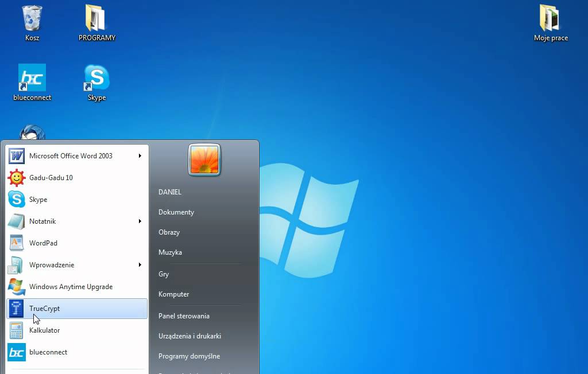Open Dokumenty in the Start menu
This screenshot has height=374, width=588.
[176, 212]
